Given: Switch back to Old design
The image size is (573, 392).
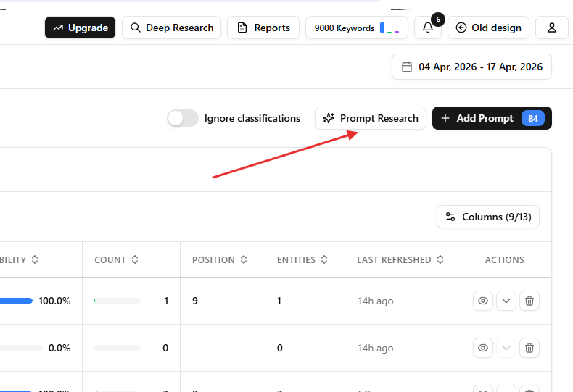Looking at the screenshot, I should 488,28.
